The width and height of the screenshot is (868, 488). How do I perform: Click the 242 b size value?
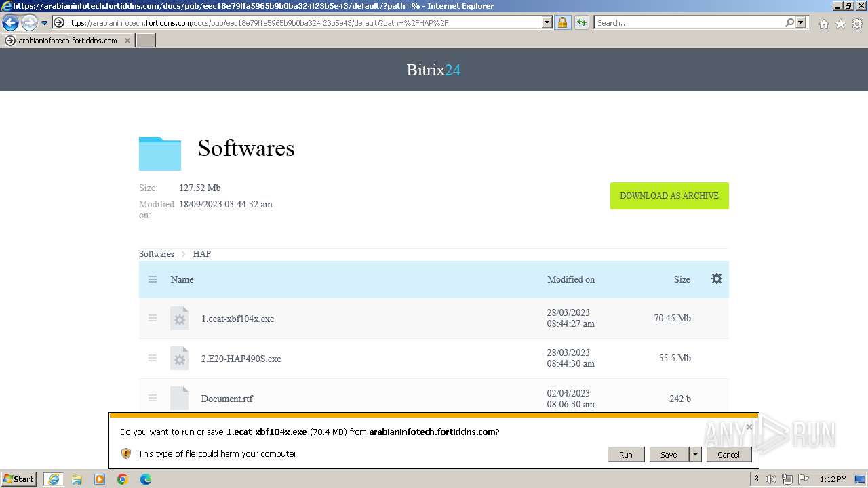pos(680,399)
